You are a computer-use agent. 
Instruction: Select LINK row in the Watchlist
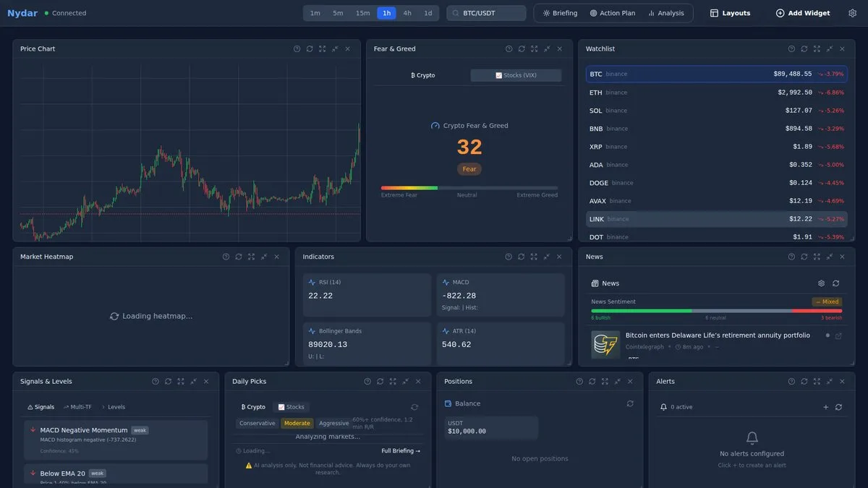717,219
